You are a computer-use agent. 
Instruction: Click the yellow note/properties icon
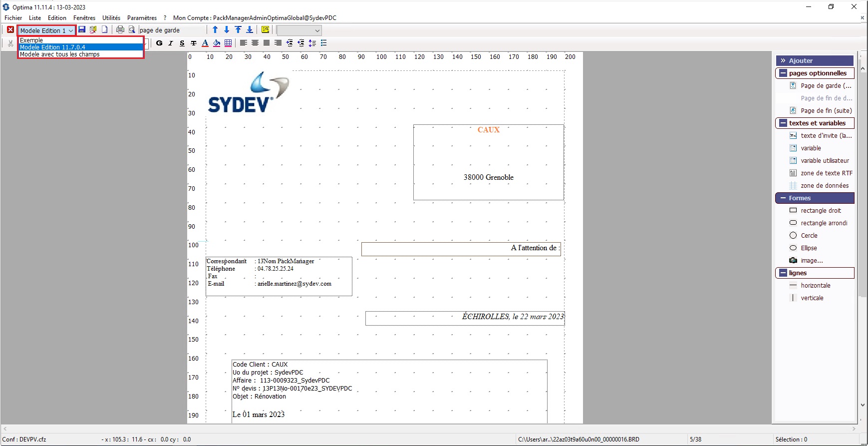pos(265,30)
